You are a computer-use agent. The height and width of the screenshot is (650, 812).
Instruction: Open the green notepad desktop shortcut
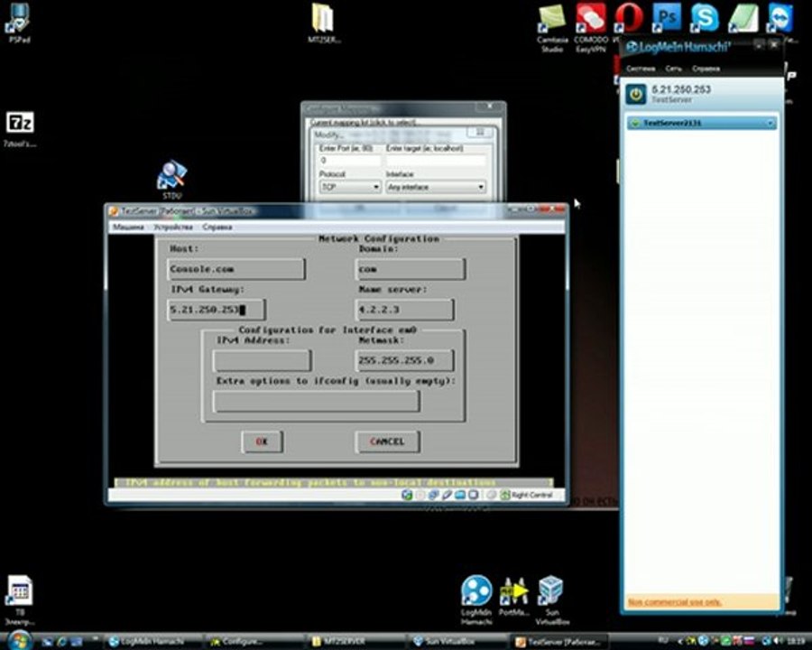pyautogui.click(x=743, y=16)
